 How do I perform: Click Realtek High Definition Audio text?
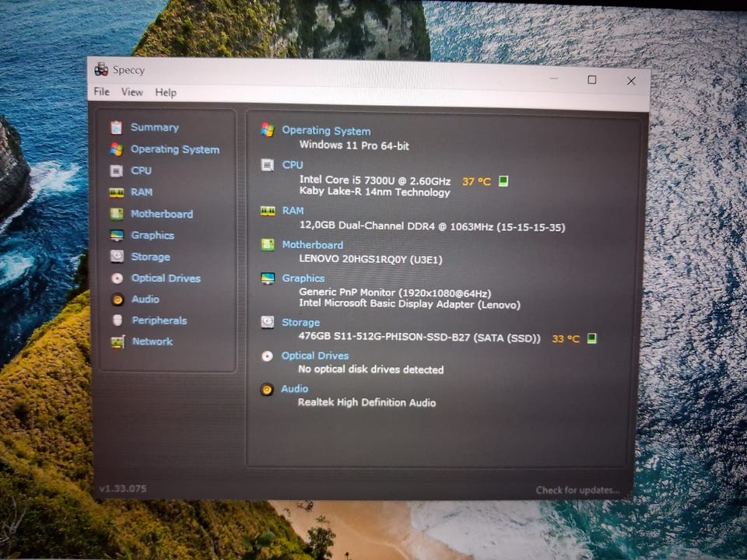[x=366, y=402]
